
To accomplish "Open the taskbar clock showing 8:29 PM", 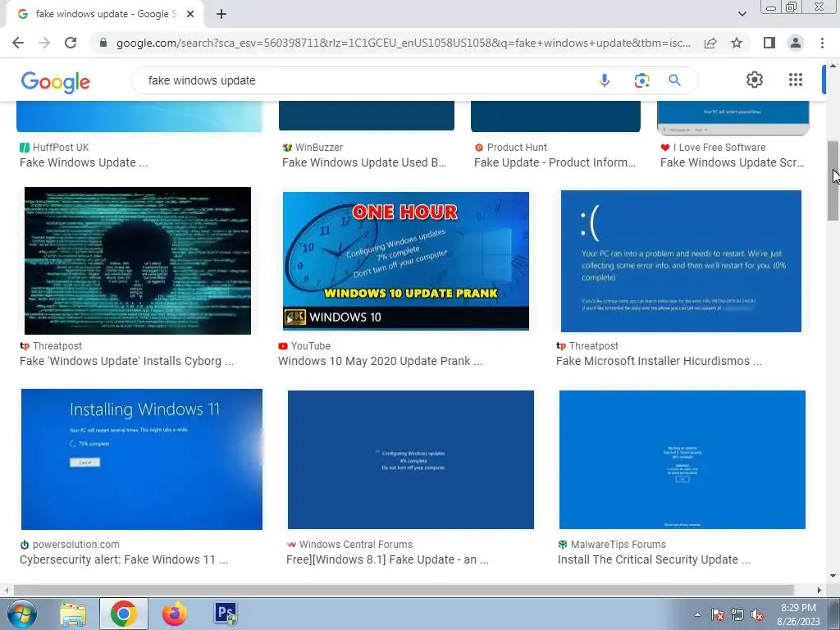I will 798,614.
